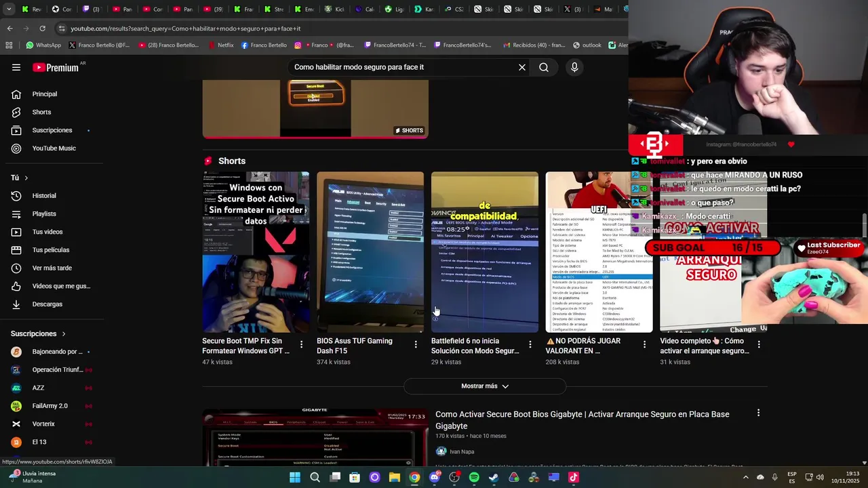Open File Explorer from the taskbar
868x488 pixels.
tap(395, 477)
